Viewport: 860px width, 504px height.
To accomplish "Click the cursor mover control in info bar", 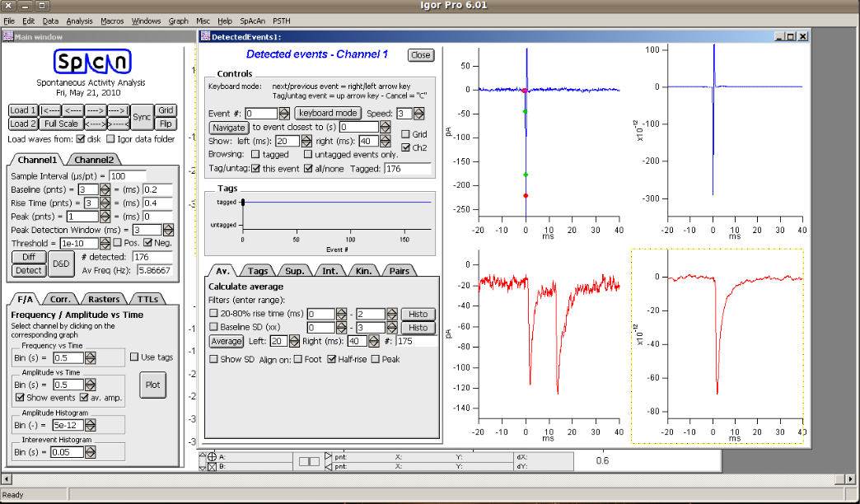I will (x=310, y=462).
